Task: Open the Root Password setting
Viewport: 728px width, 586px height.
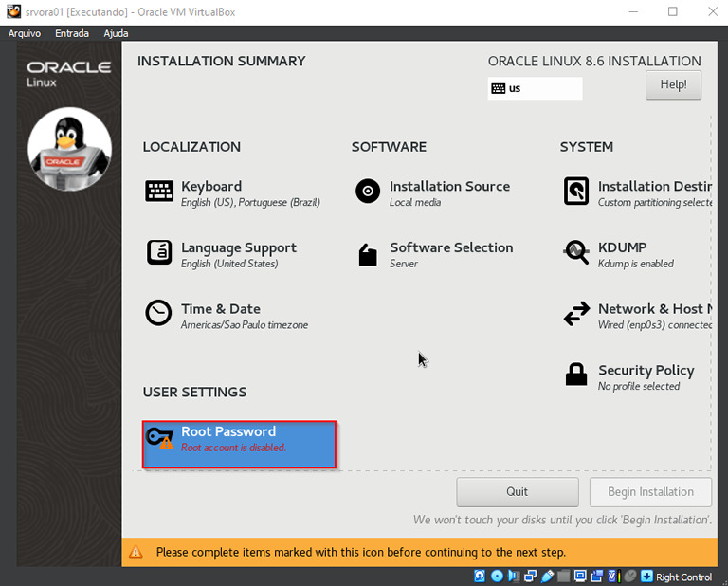Action: 239,445
